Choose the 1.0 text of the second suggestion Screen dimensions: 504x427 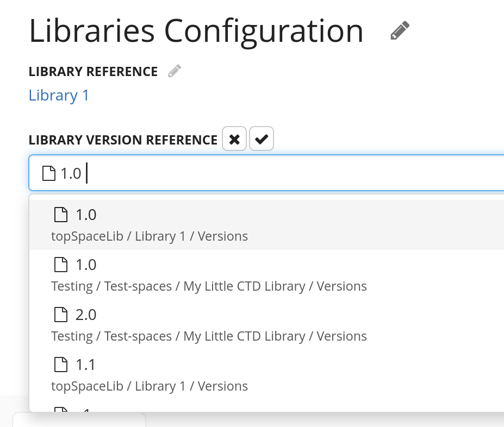(86, 265)
